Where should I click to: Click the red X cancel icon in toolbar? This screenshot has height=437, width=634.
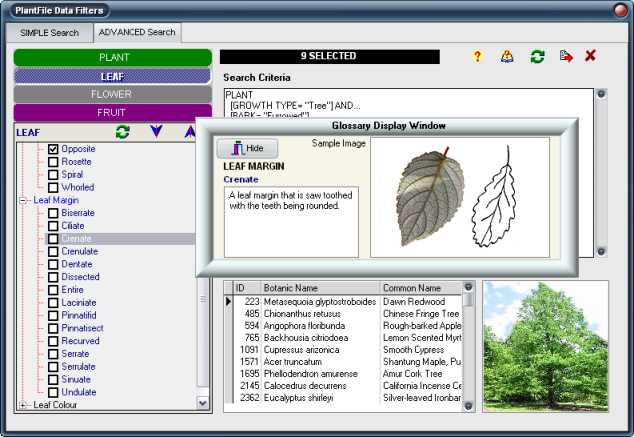click(x=591, y=57)
